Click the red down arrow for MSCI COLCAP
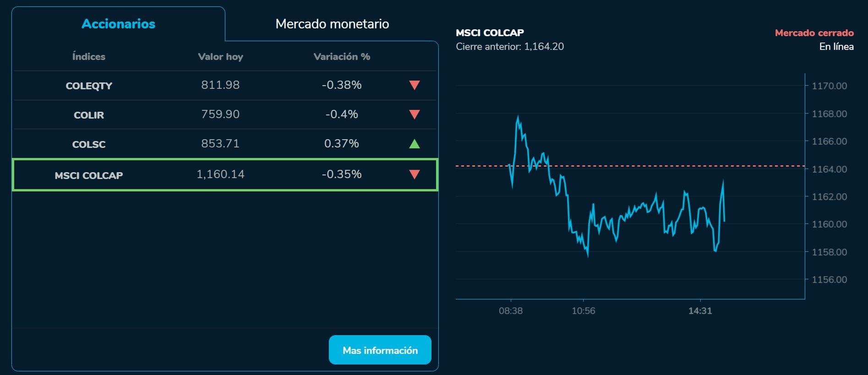The width and height of the screenshot is (868, 375). coord(414,174)
